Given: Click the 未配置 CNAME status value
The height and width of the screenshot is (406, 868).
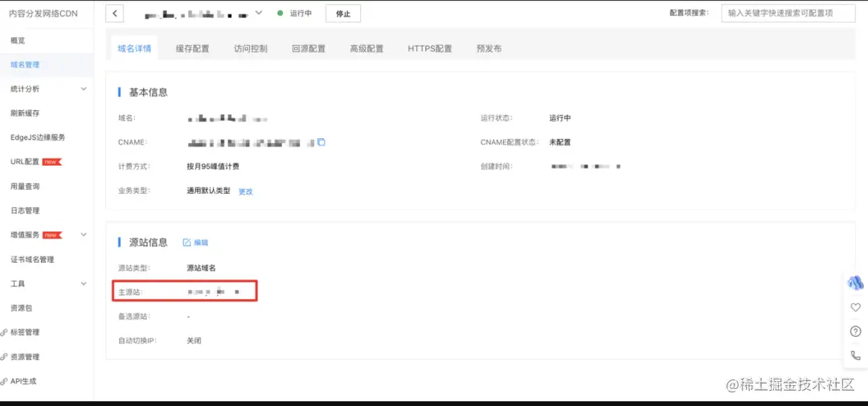Looking at the screenshot, I should (x=559, y=142).
